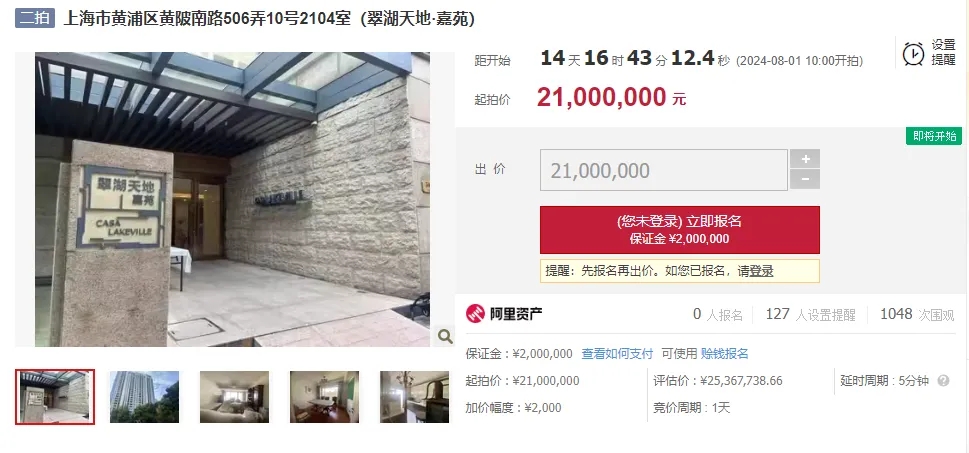
Task: Increase bid with the plus button
Action: click(x=805, y=159)
